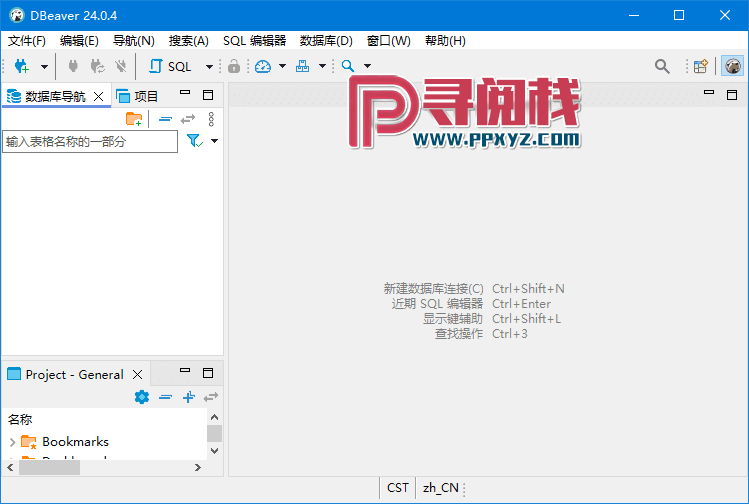Open the 窗口(W) menu
Viewport: 749px width, 504px height.
(389, 41)
